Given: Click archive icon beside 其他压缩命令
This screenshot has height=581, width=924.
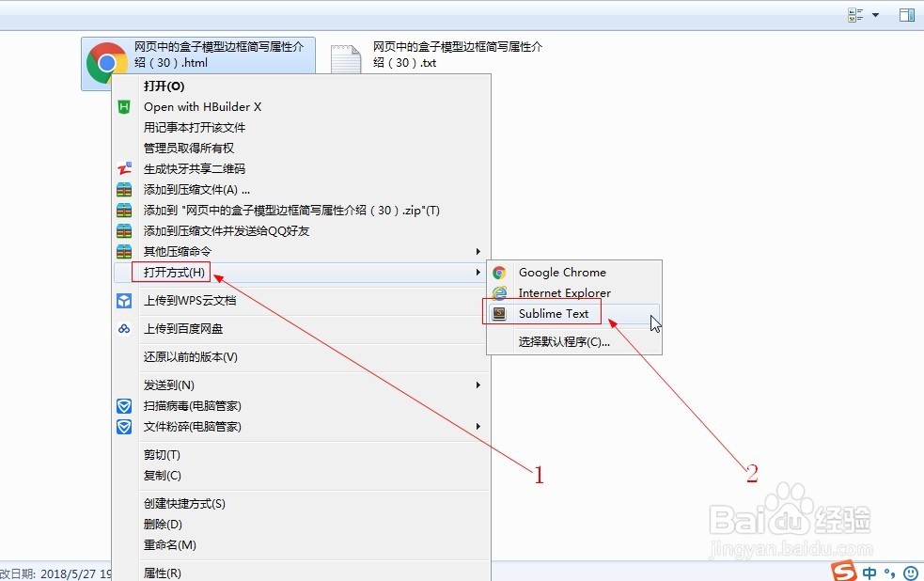Looking at the screenshot, I should tap(124, 252).
